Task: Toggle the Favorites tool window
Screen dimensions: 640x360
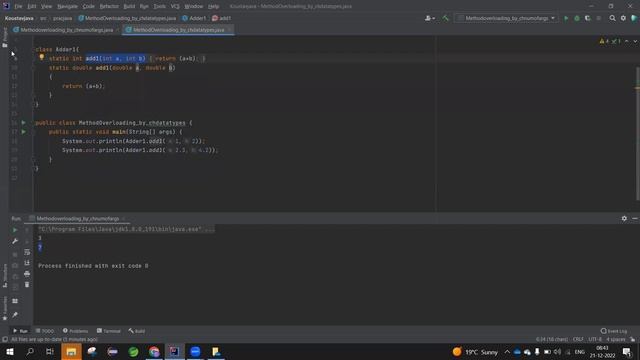Action: tap(4, 308)
